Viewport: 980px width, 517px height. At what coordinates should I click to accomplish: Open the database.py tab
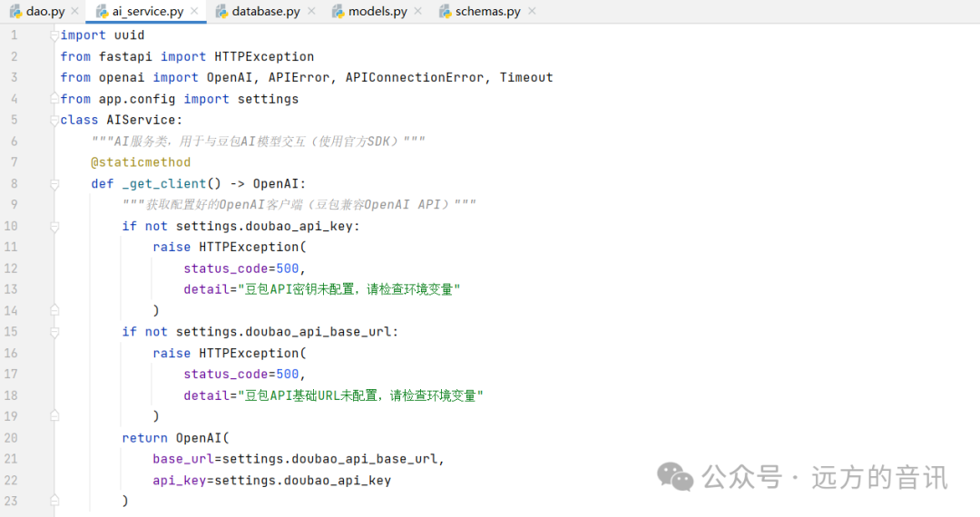[266, 11]
